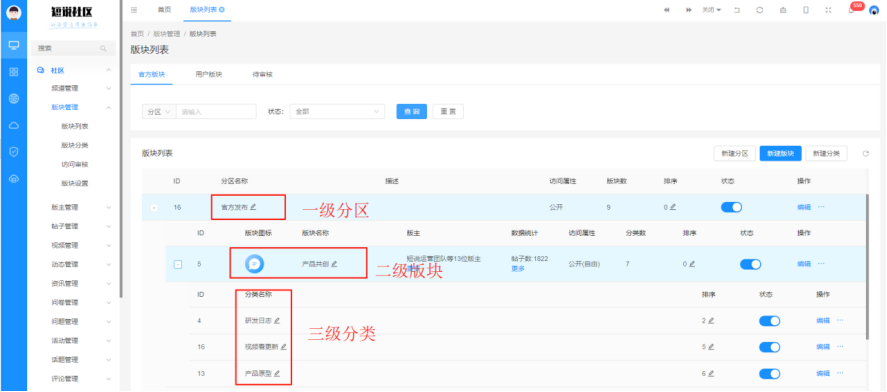Image resolution: width=887 pixels, height=392 pixels.
Task: Open the plain cloud icon in left rail
Action: click(14, 126)
